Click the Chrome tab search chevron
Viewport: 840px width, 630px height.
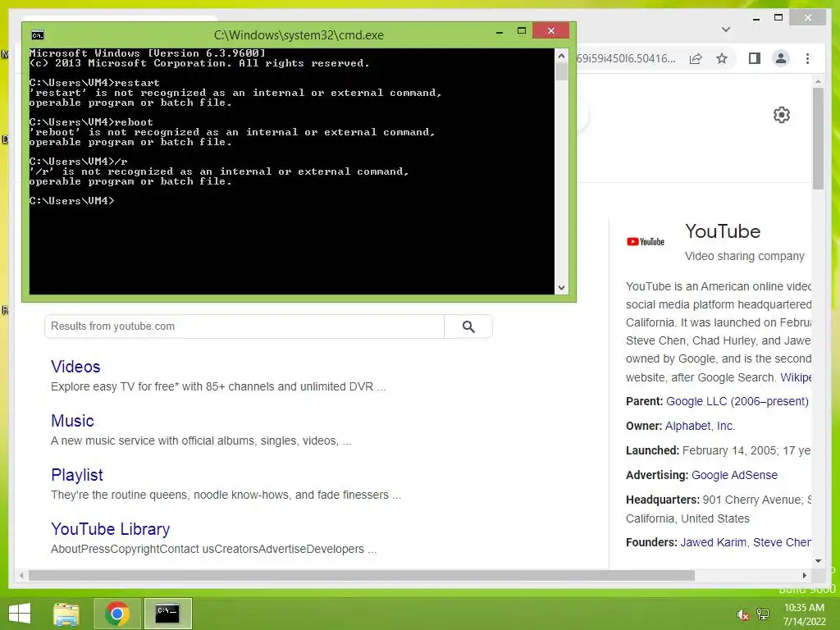[726, 30]
